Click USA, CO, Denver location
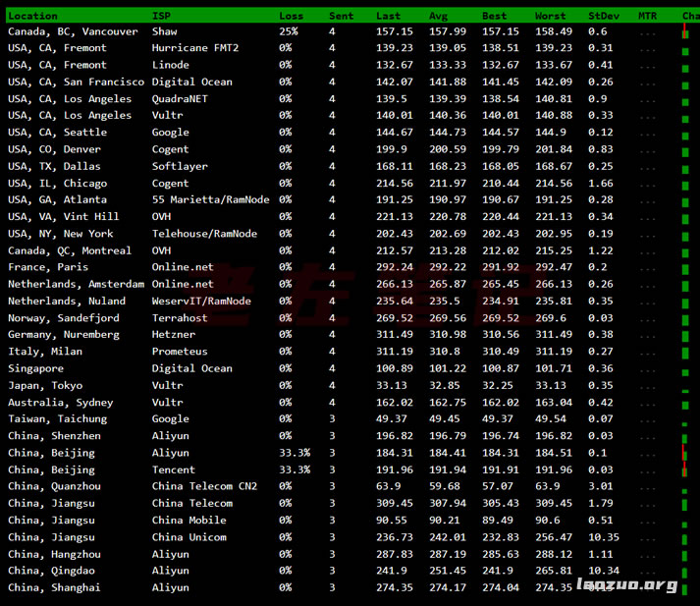Viewport: 700px width, 606px height. click(x=54, y=149)
